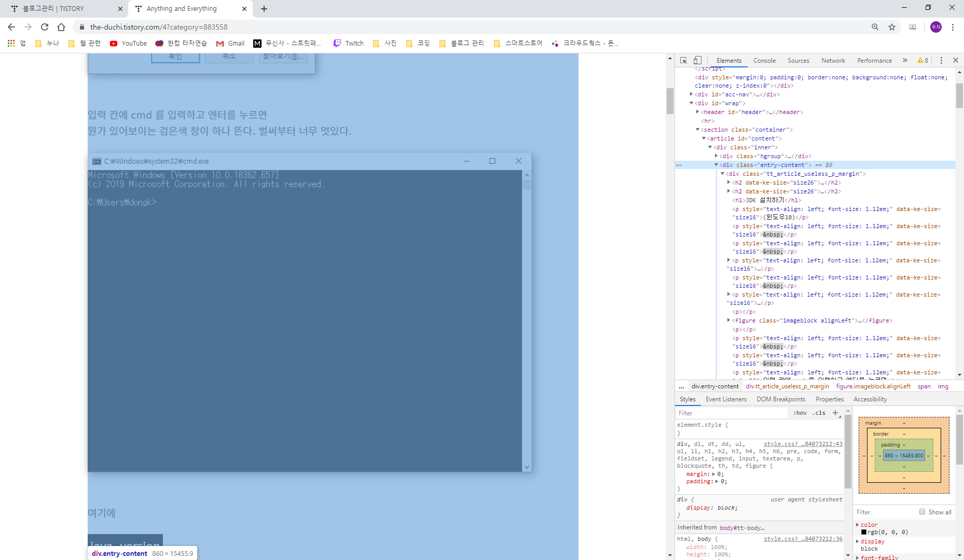Open the Gmail bookmark
Image resolution: width=964 pixels, height=560 pixels.
click(x=230, y=44)
